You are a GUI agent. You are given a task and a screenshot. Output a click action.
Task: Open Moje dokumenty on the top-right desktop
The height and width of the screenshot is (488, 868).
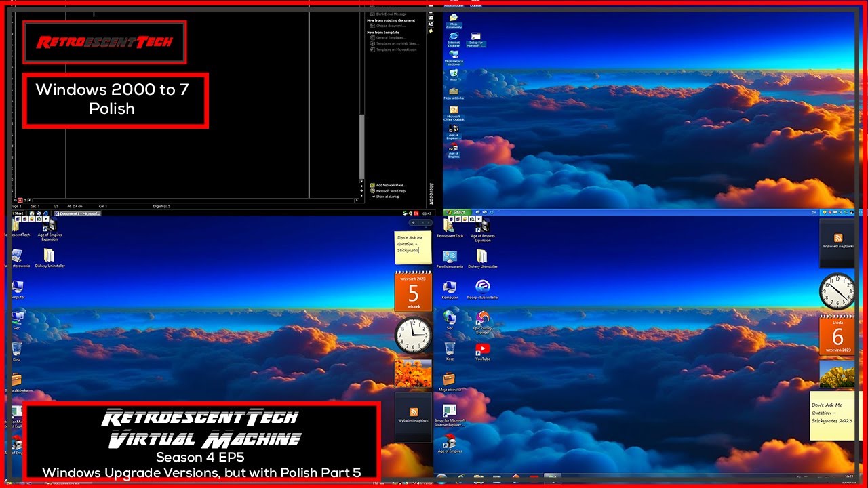(454, 21)
